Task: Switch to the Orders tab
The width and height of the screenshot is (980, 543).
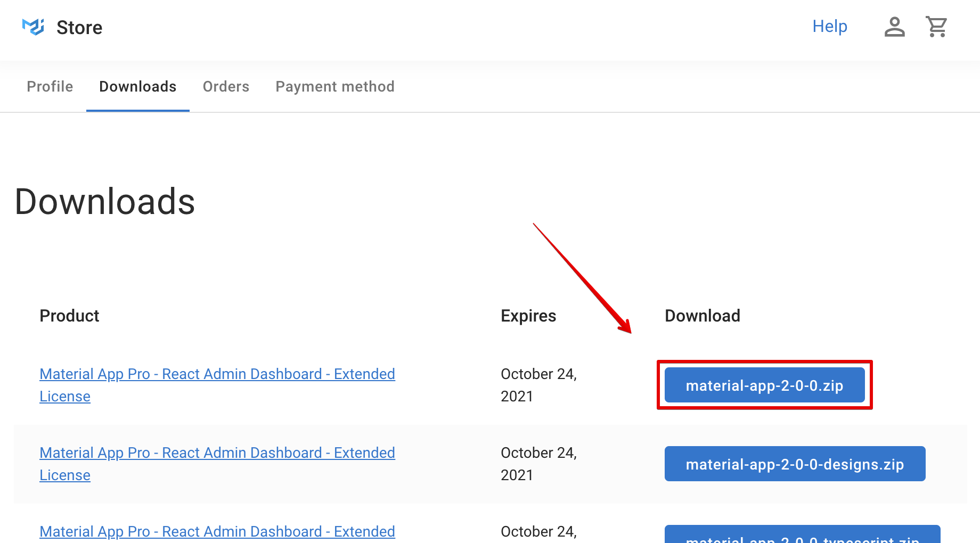Action: (x=226, y=86)
